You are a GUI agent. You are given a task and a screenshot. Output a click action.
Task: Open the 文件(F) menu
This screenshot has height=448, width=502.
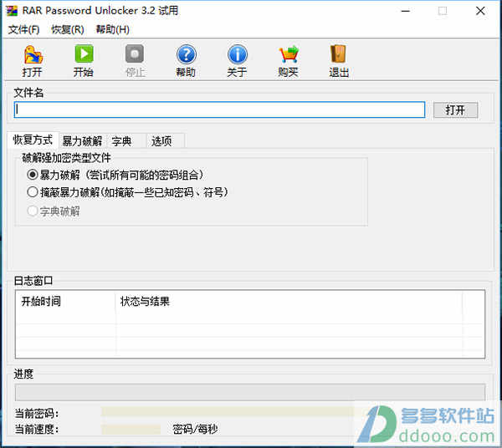coord(23,30)
